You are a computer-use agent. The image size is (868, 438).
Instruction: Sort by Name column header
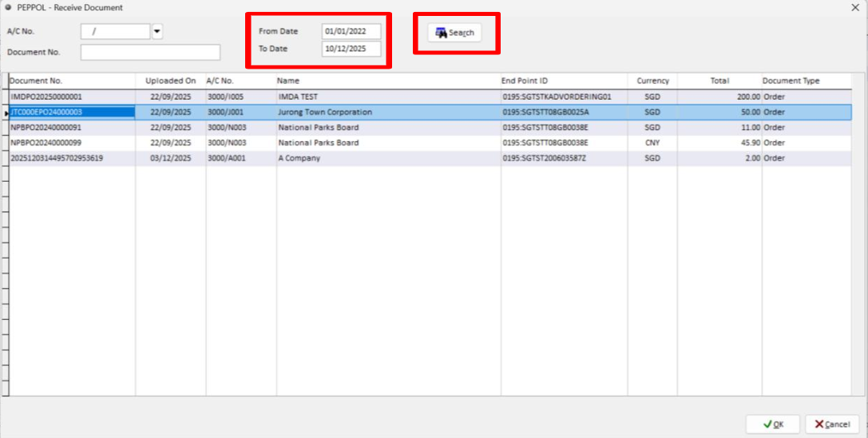point(389,81)
